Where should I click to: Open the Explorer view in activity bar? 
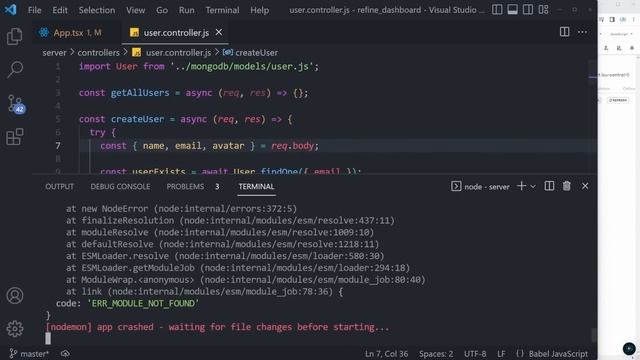point(15,36)
